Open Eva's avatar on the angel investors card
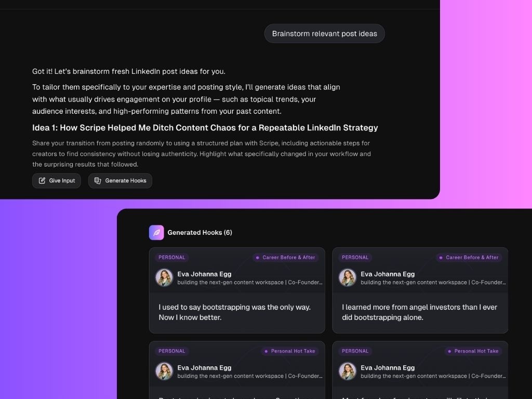 click(348, 277)
